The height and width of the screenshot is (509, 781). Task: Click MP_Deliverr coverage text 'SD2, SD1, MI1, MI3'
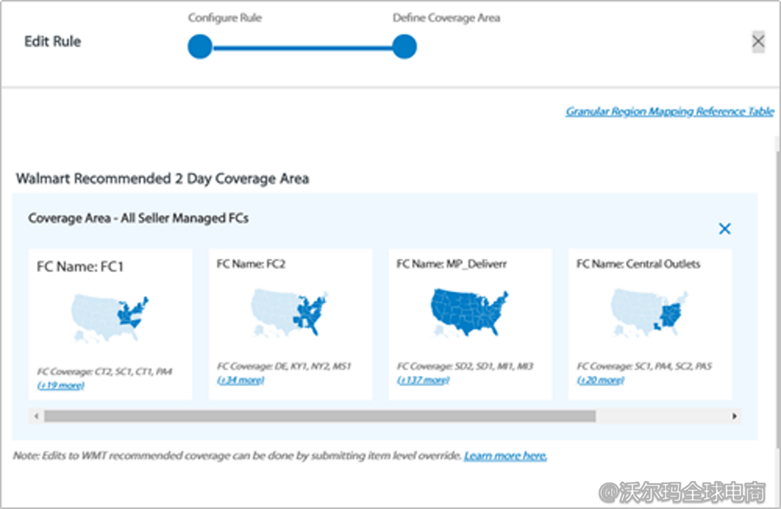coord(494,366)
